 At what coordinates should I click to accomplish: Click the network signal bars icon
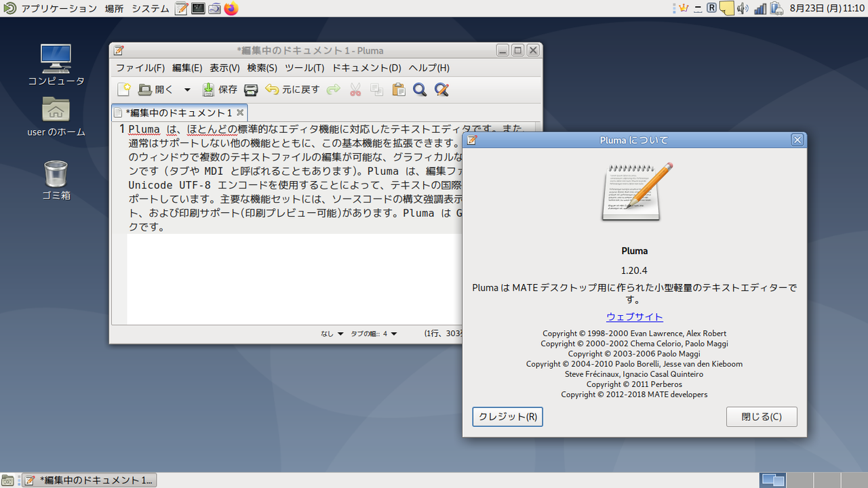(x=760, y=9)
